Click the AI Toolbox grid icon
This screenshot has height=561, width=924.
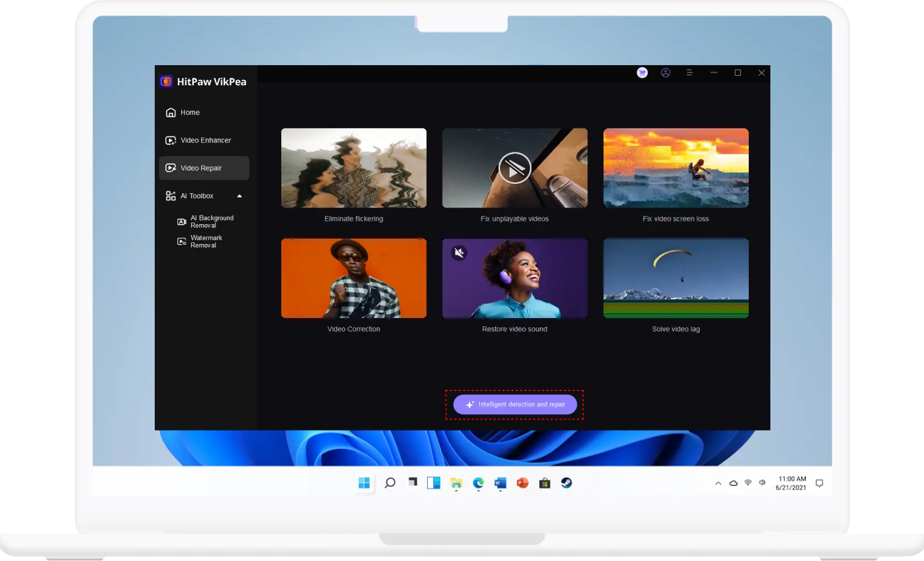coord(171,196)
